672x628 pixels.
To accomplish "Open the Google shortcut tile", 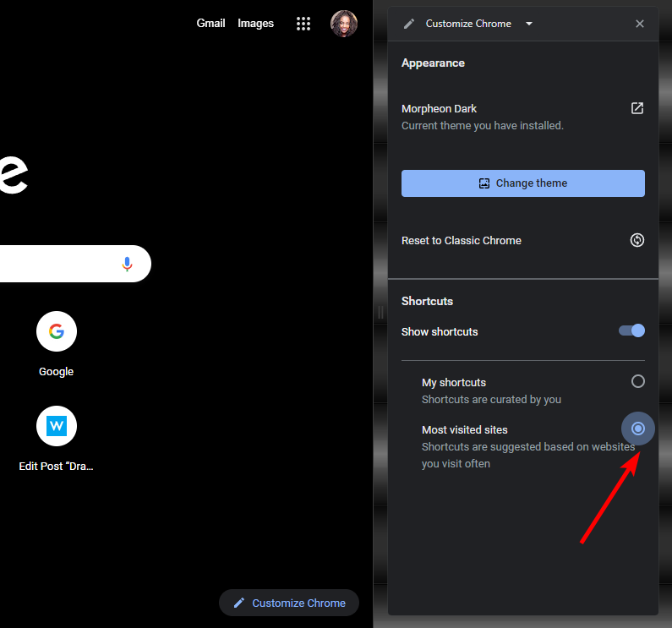I will click(x=56, y=345).
